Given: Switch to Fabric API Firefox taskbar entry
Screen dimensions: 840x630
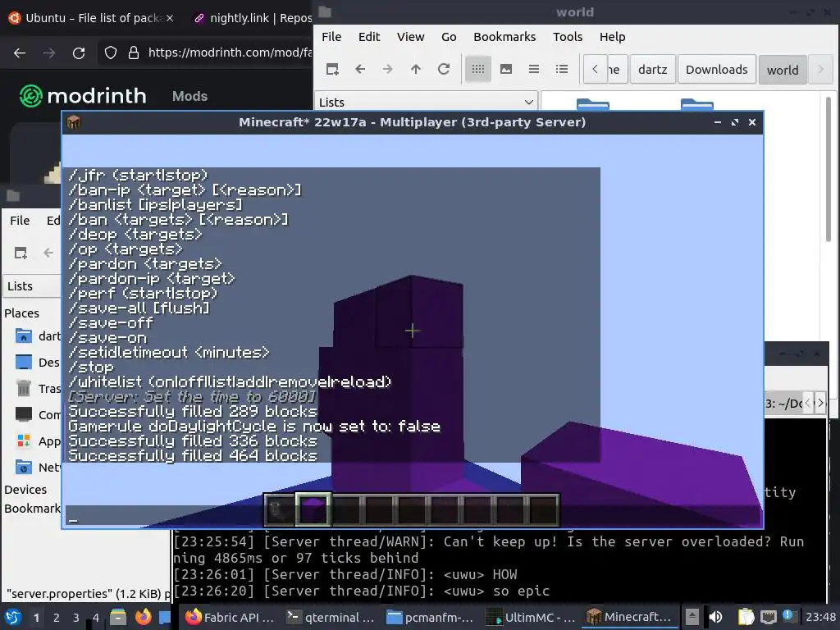Looking at the screenshot, I should click(230, 617).
